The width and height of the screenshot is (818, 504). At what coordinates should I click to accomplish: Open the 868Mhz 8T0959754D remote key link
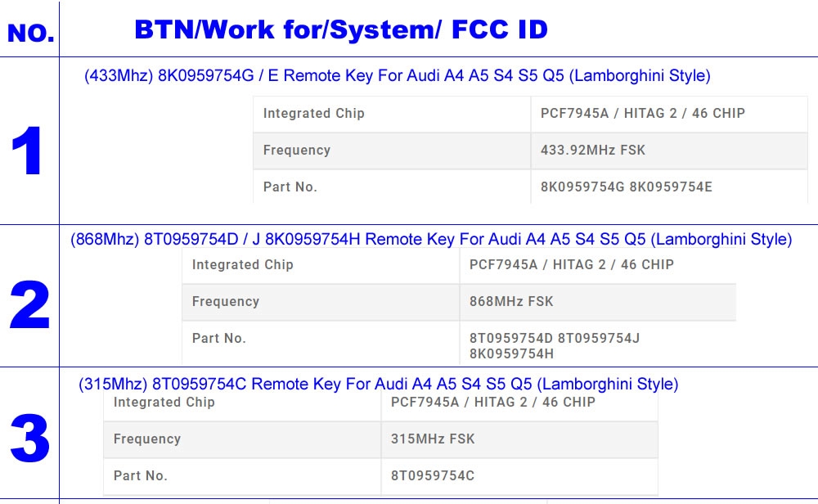pyautogui.click(x=431, y=240)
